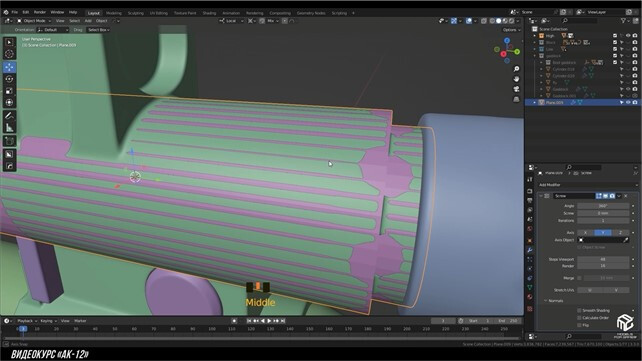Toggle Screw modifier render display

tap(612, 196)
